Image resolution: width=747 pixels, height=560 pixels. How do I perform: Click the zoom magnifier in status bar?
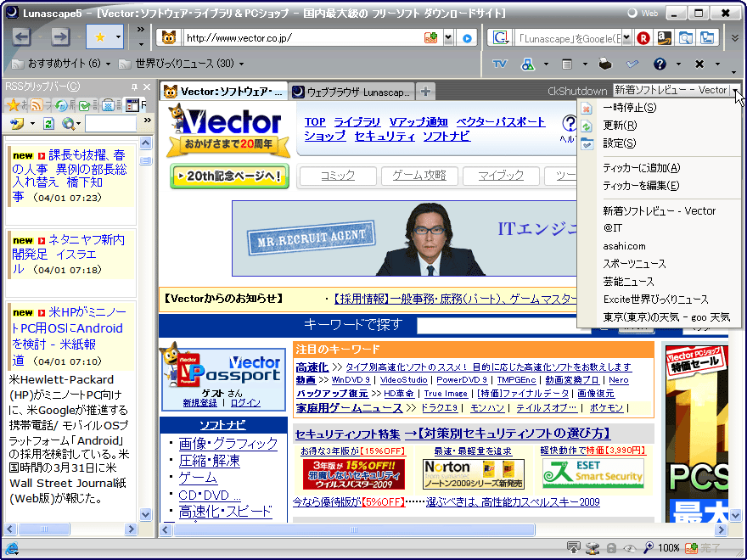649,548
